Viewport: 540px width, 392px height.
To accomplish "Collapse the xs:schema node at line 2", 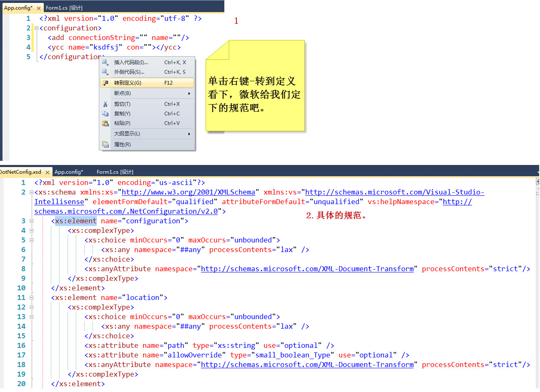I will [31, 192].
